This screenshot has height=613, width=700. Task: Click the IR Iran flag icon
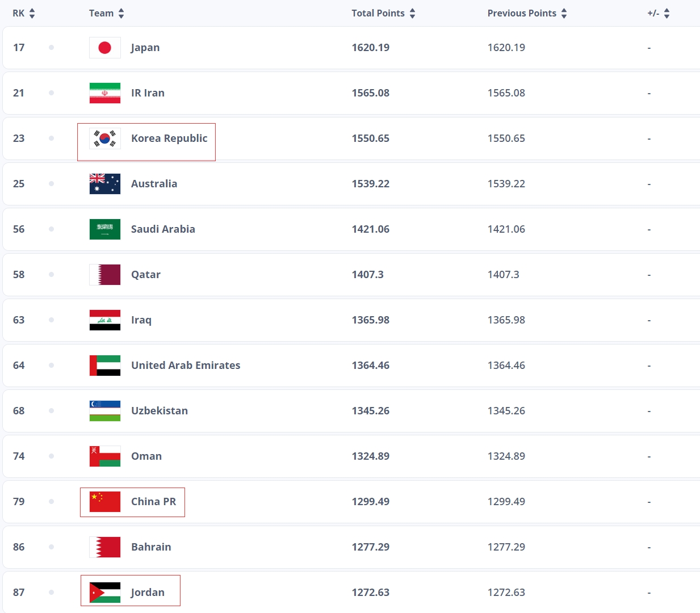(x=105, y=93)
